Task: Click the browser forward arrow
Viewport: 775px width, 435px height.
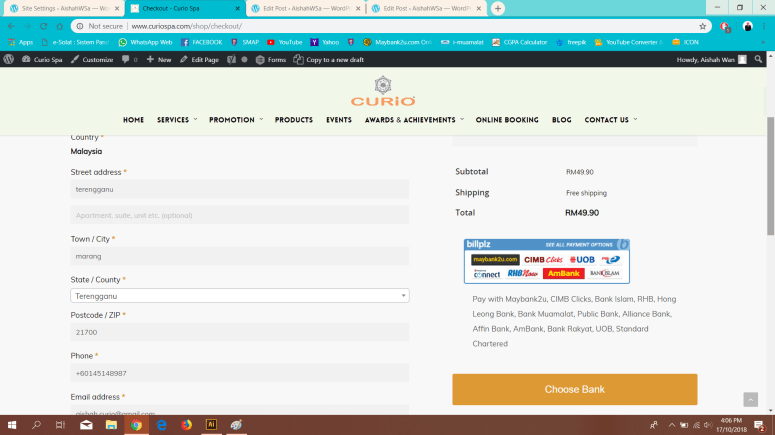Action: tap(27, 26)
